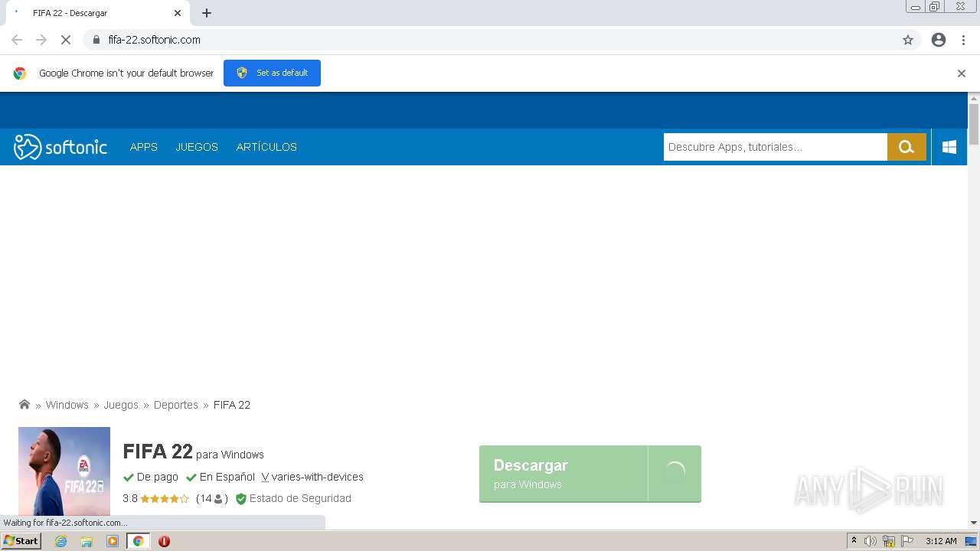The height and width of the screenshot is (551, 980).
Task: Click the forward navigation arrow
Action: pos(41,40)
